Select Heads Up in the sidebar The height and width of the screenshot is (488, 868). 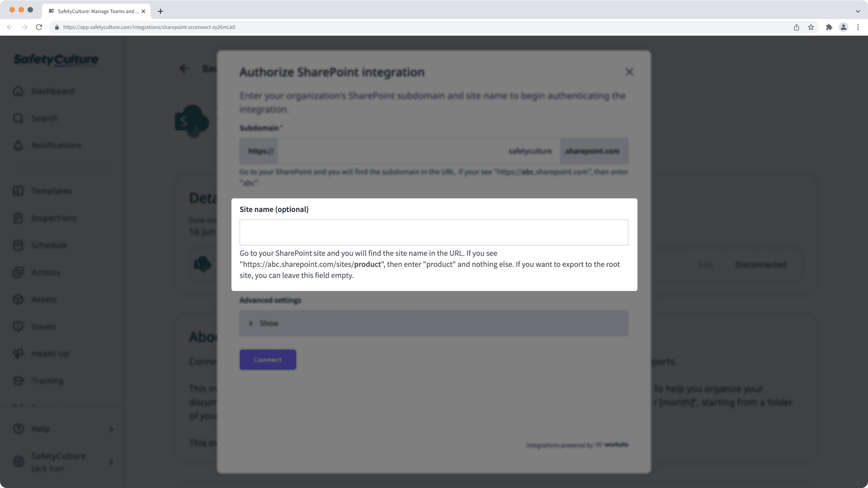[50, 353]
